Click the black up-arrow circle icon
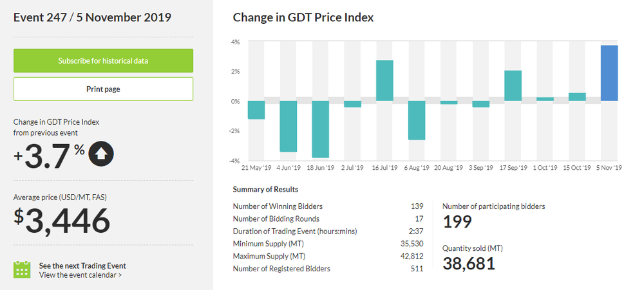 point(101,154)
